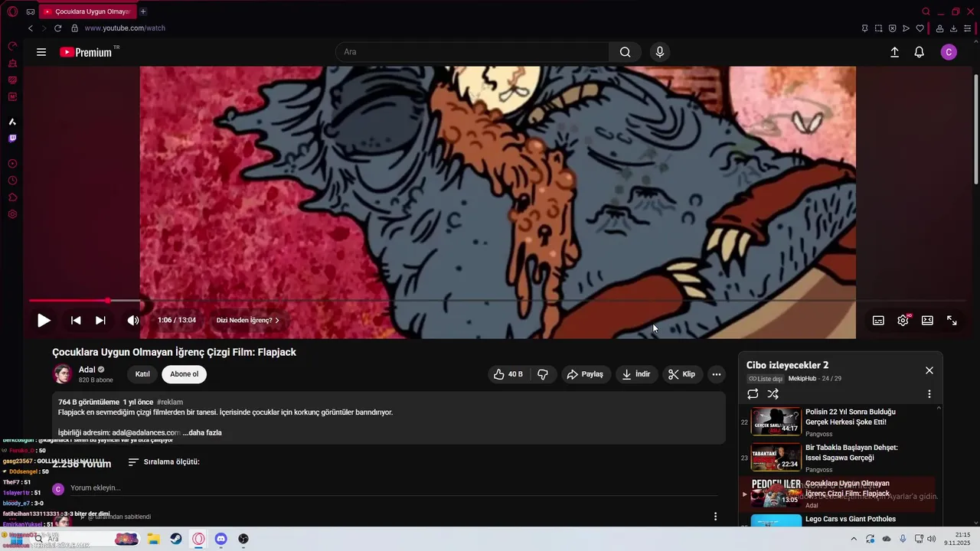Take a snapshot with browser toolbar
Screen dimensions: 980x551
click(878, 28)
